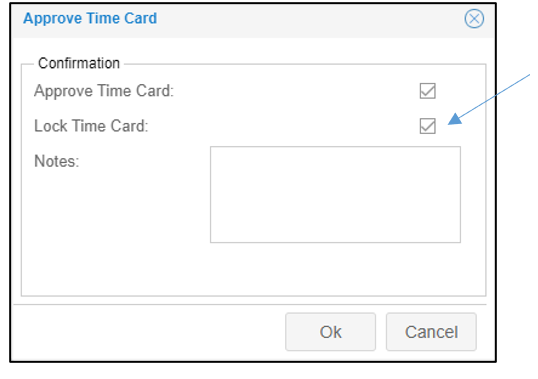Viewport: 538px width, 379px height.
Task: Close the Approve Time Card dialog
Action: click(474, 19)
